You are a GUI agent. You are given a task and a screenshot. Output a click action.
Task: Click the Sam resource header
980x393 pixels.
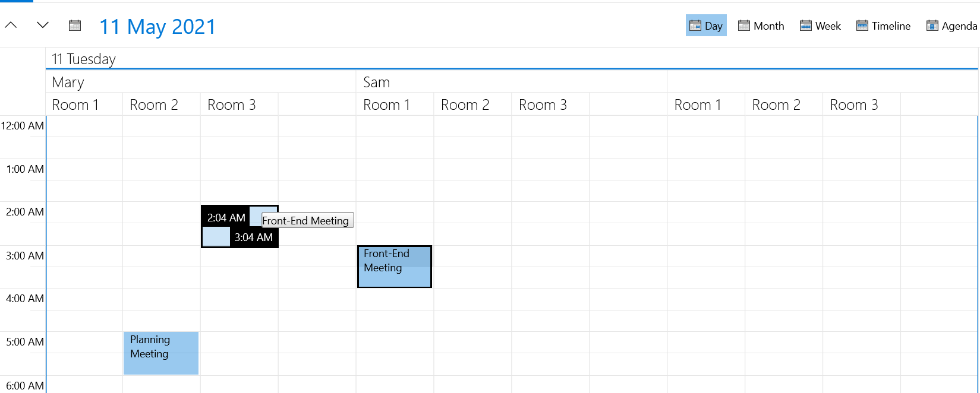377,81
